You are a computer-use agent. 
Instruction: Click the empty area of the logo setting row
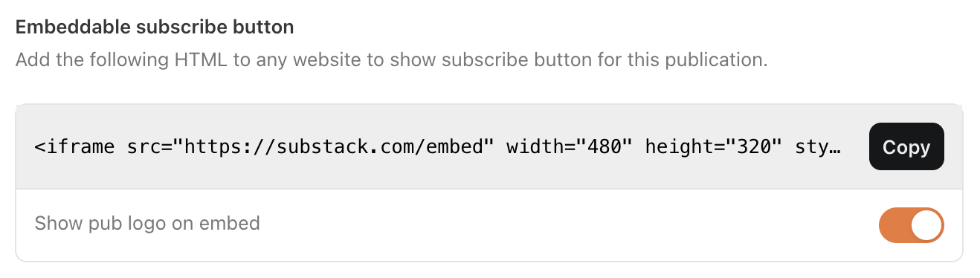(x=565, y=225)
